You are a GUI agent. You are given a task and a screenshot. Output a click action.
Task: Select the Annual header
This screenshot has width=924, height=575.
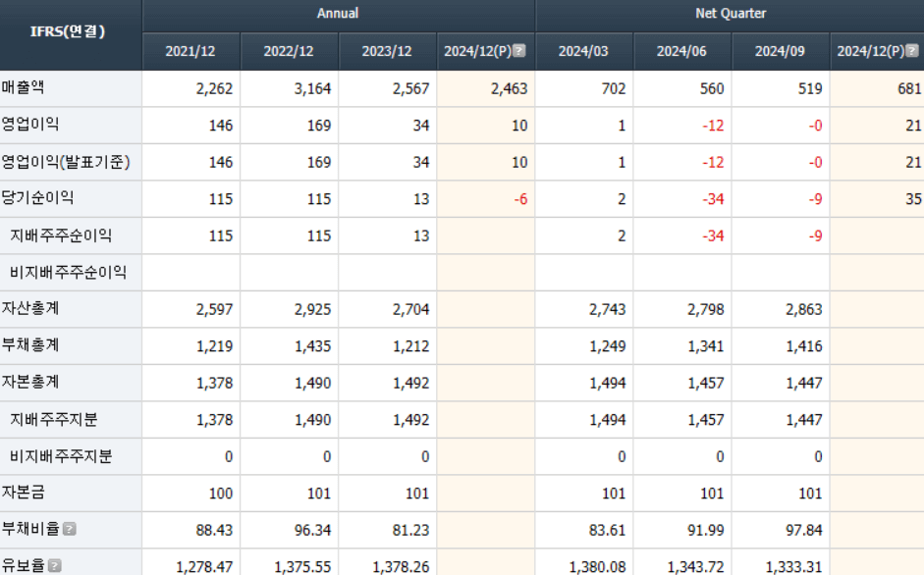click(338, 14)
